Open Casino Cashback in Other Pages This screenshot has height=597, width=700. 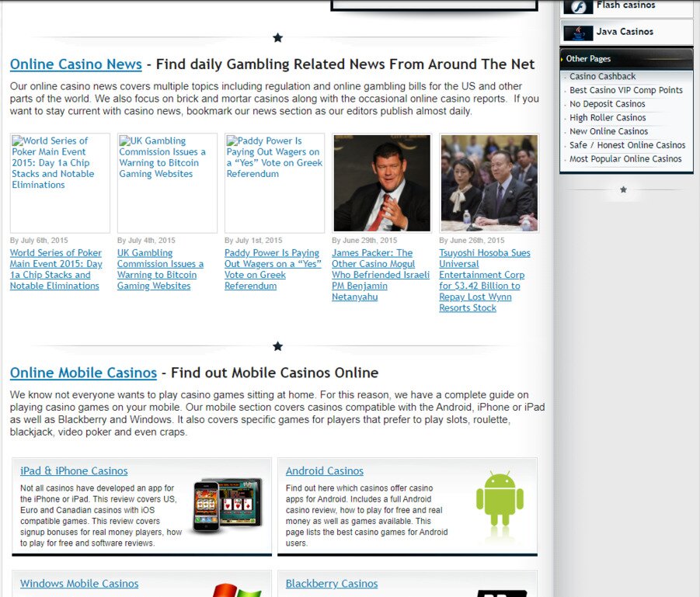pyautogui.click(x=602, y=76)
